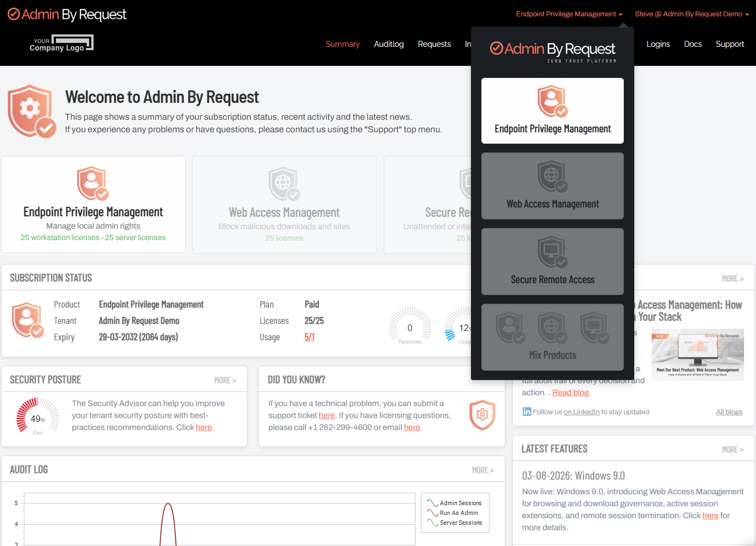
Task: Choose Secure Remote Access in product switcher
Action: [553, 262]
